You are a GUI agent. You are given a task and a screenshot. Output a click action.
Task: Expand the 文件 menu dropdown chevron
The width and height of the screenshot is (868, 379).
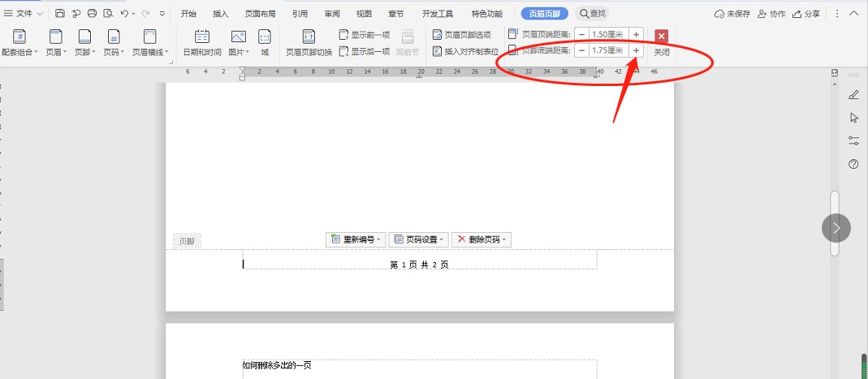(40, 13)
